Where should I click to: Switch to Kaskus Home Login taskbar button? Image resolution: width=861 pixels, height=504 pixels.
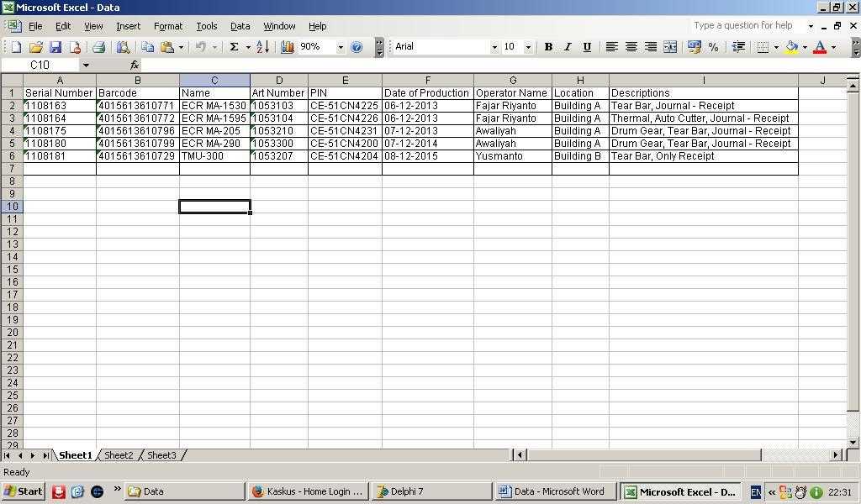[x=308, y=491]
